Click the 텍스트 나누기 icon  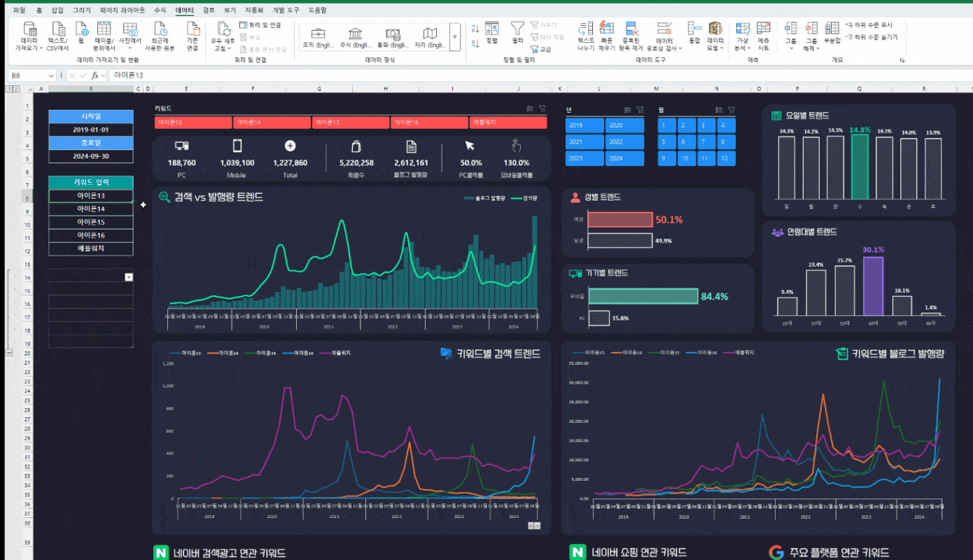pyautogui.click(x=585, y=29)
